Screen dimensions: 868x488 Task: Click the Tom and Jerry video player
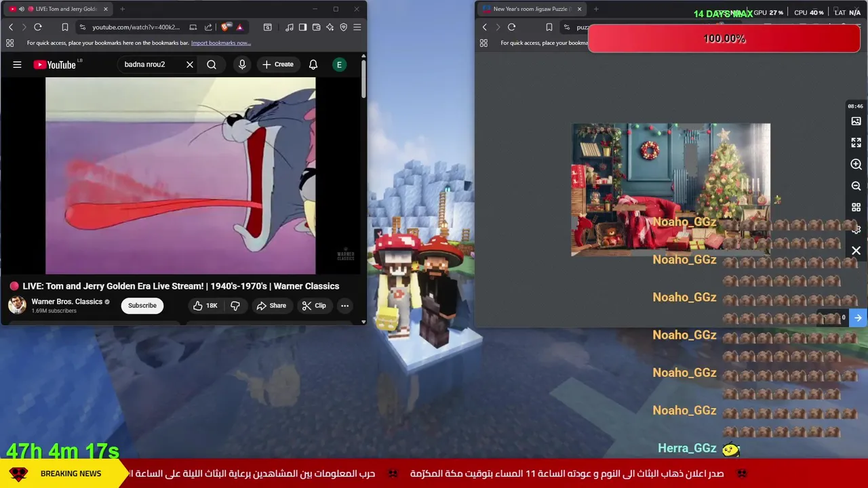[180, 176]
